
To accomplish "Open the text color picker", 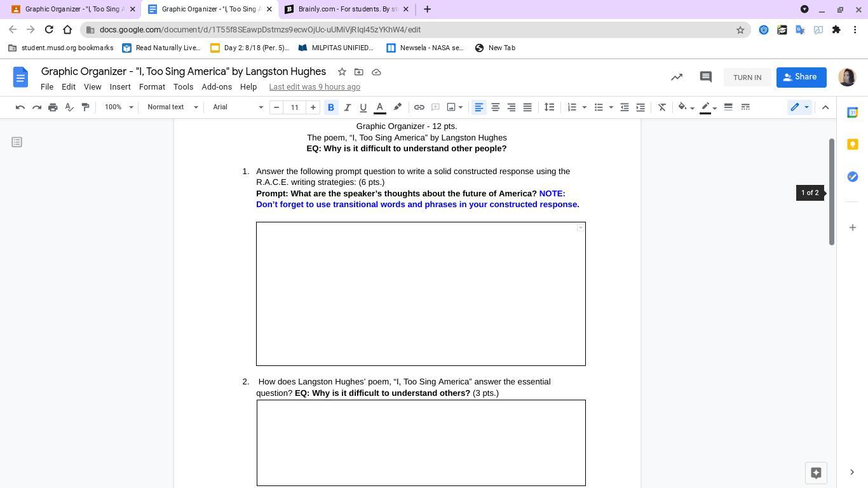I will click(379, 107).
